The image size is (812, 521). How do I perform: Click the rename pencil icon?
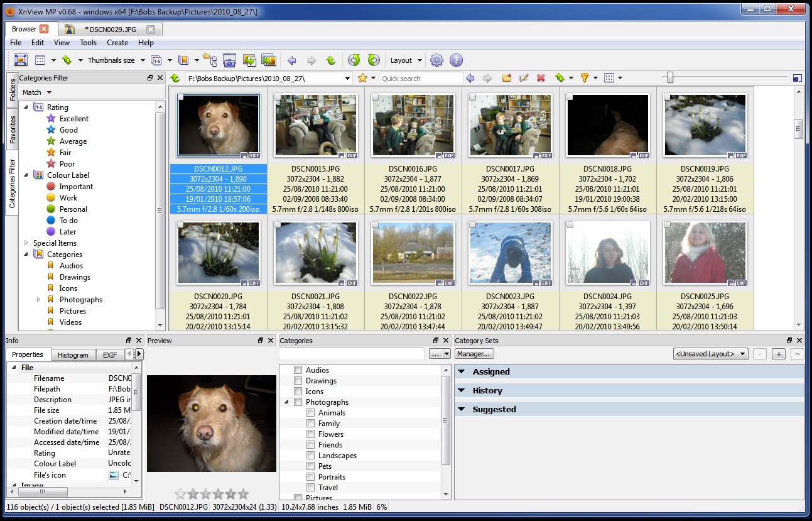tap(523, 78)
